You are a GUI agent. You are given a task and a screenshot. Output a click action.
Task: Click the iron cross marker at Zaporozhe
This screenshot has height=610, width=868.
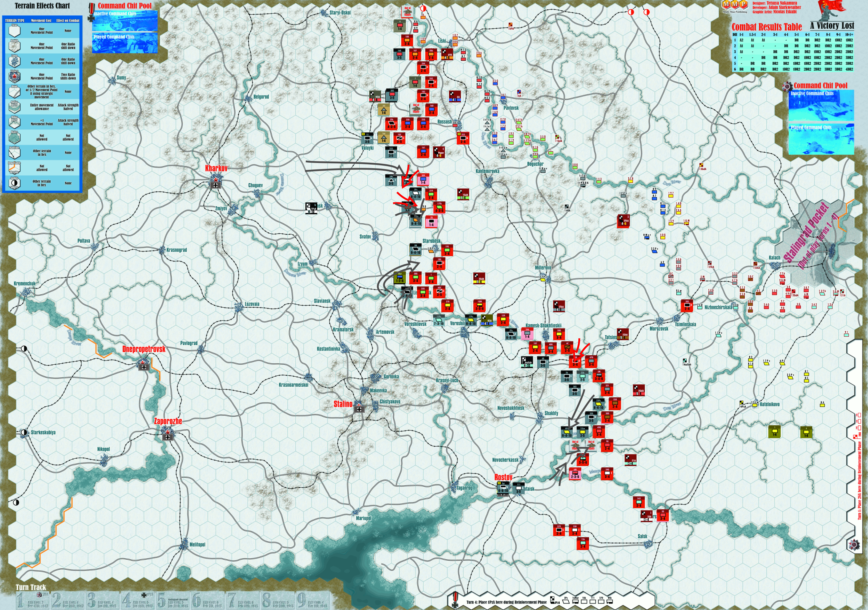(x=168, y=437)
